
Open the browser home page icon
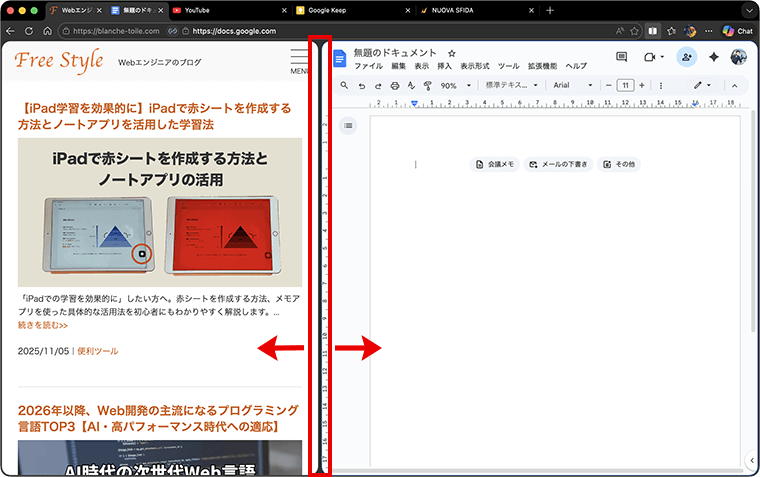tap(48, 31)
